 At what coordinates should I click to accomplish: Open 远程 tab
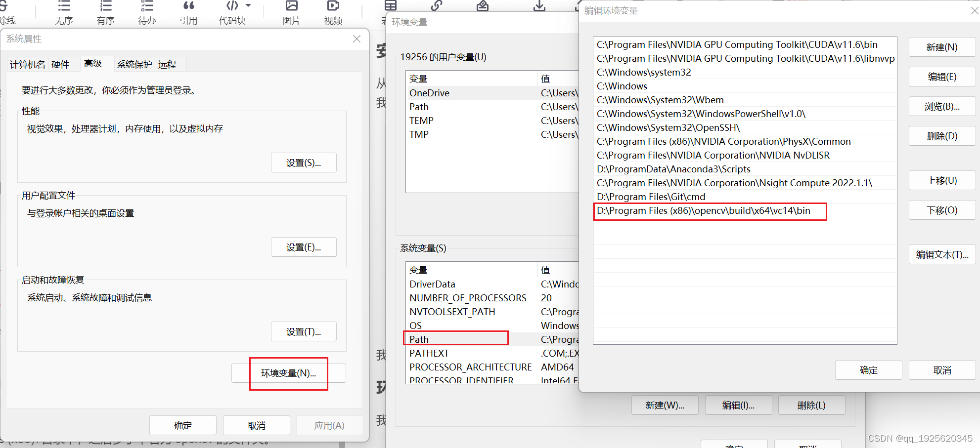(x=167, y=64)
